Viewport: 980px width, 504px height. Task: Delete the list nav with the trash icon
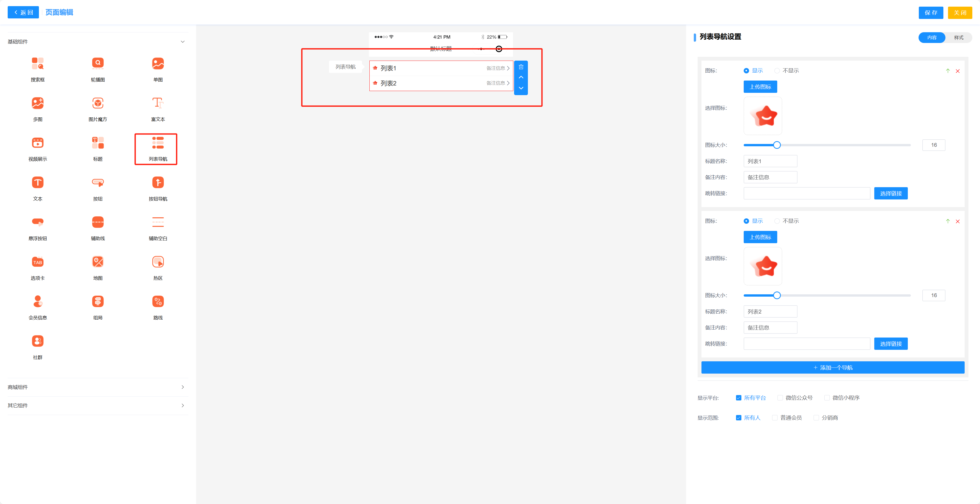pyautogui.click(x=521, y=67)
